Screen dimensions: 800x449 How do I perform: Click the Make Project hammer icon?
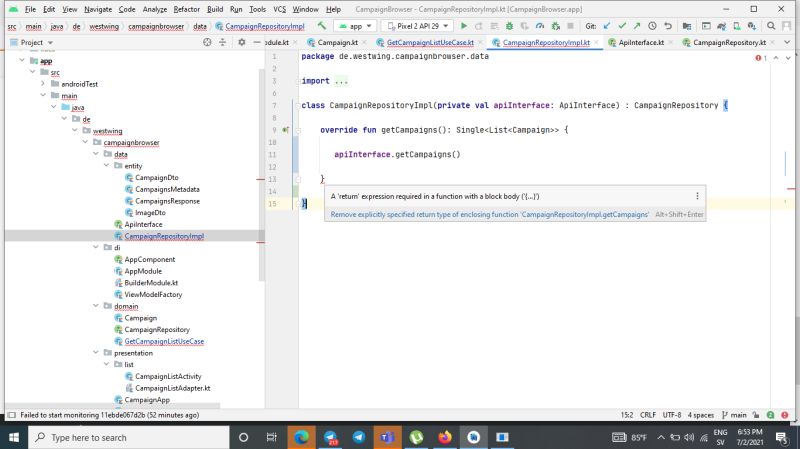tap(321, 26)
